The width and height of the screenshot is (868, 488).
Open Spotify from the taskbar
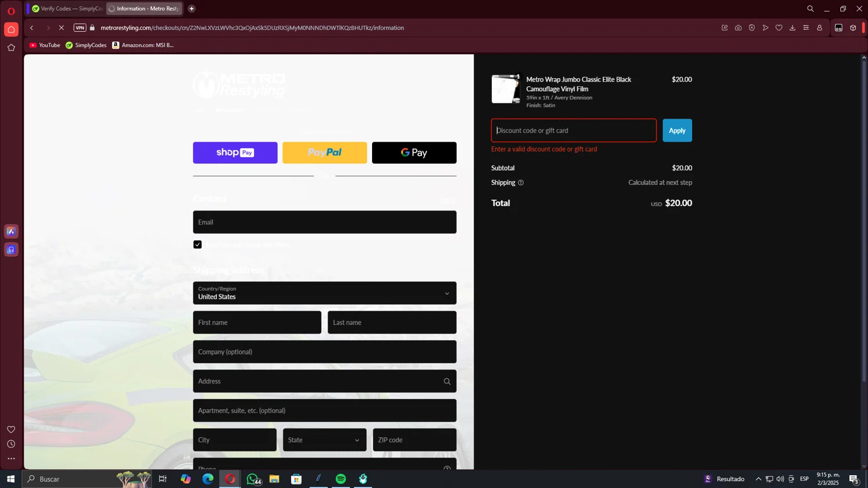341,479
